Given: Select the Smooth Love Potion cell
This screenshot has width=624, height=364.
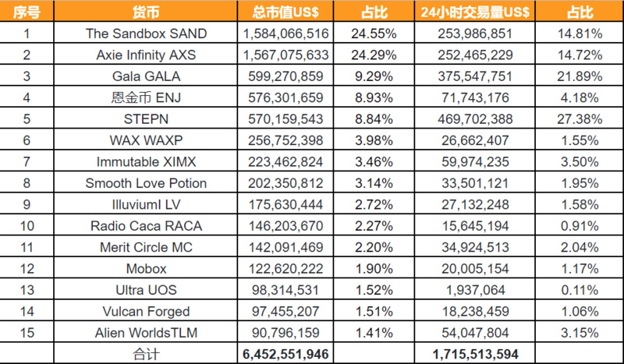Looking at the screenshot, I should tap(146, 183).
